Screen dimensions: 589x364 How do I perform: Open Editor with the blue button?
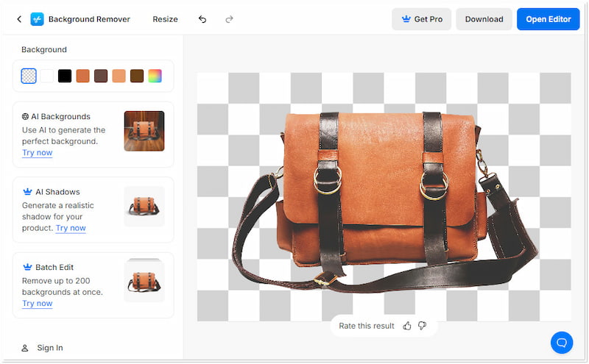(548, 19)
